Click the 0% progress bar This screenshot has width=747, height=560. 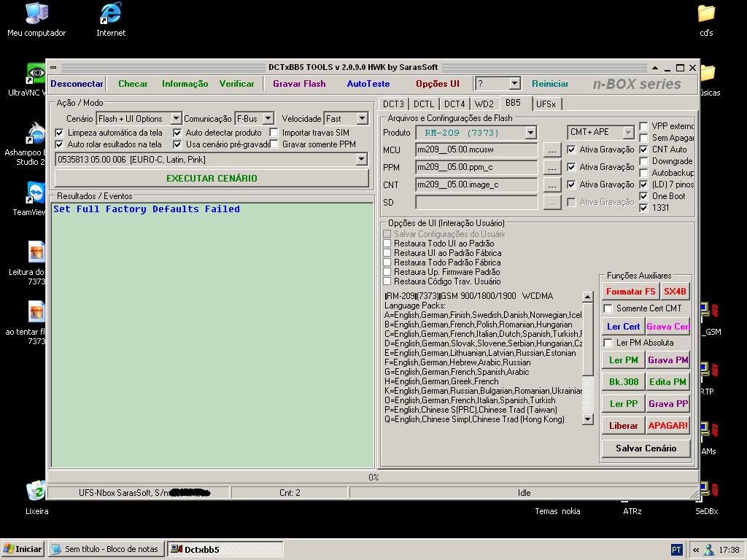(x=373, y=477)
